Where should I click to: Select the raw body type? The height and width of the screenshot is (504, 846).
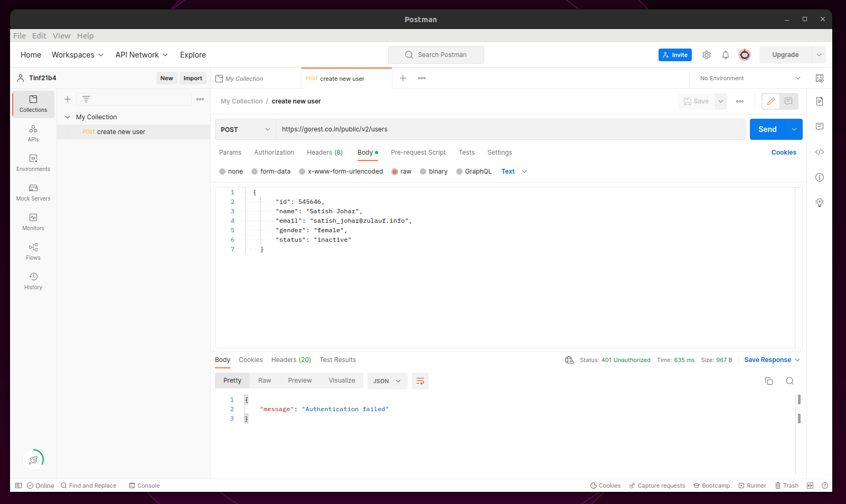click(401, 172)
